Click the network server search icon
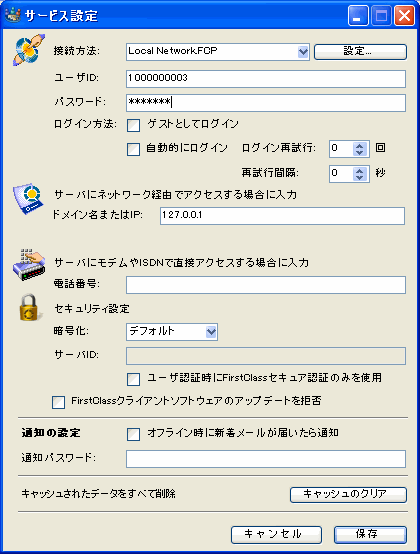The image size is (420, 554). [x=28, y=199]
